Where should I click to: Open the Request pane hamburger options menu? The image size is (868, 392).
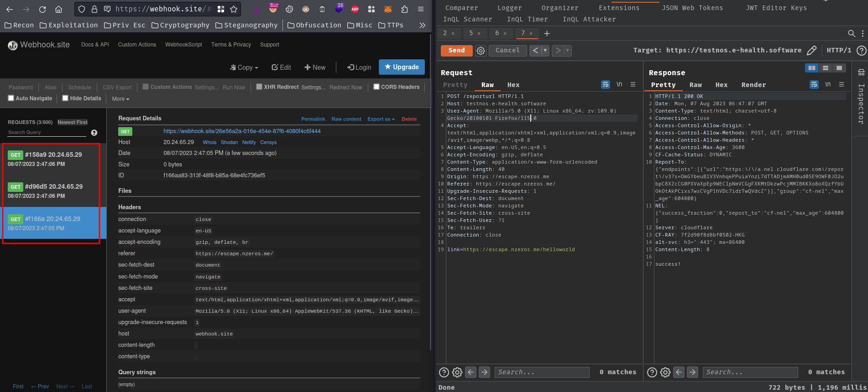[633, 84]
